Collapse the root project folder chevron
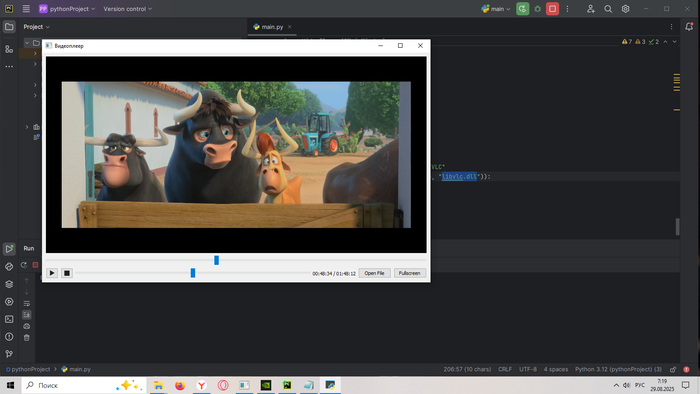Viewport: 700px width, 394px height. 27,43
